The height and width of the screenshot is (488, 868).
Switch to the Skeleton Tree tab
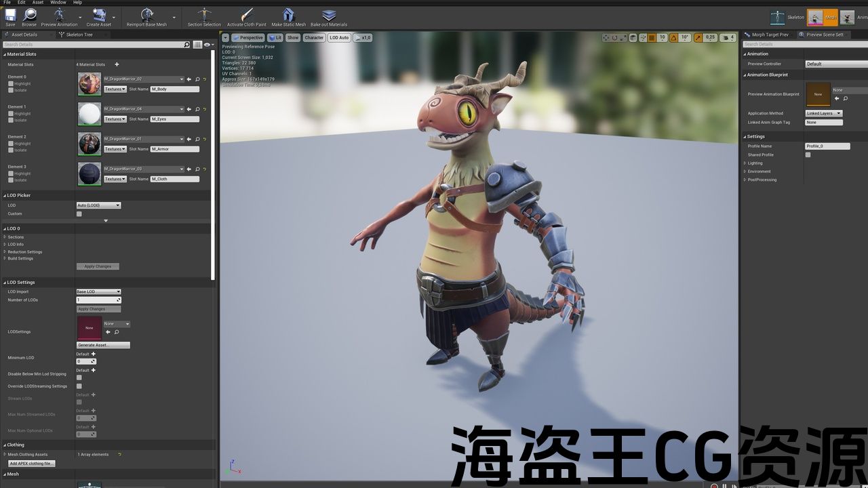point(79,35)
